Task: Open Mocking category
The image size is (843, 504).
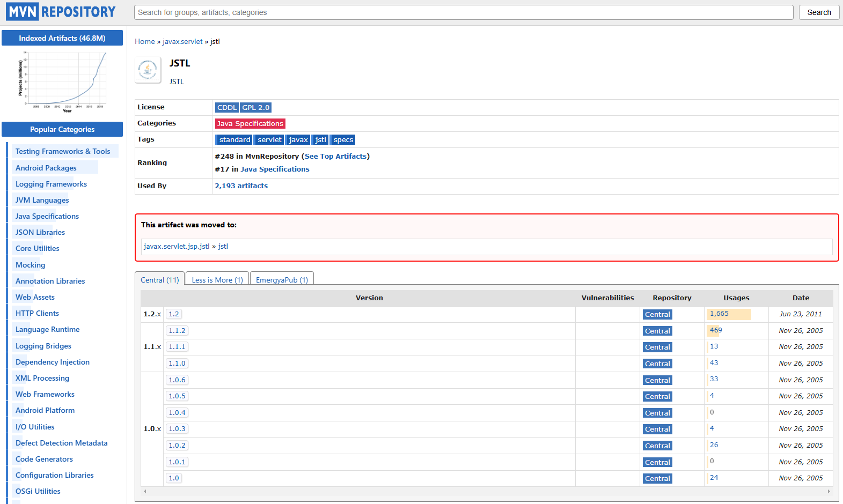Action: [31, 265]
